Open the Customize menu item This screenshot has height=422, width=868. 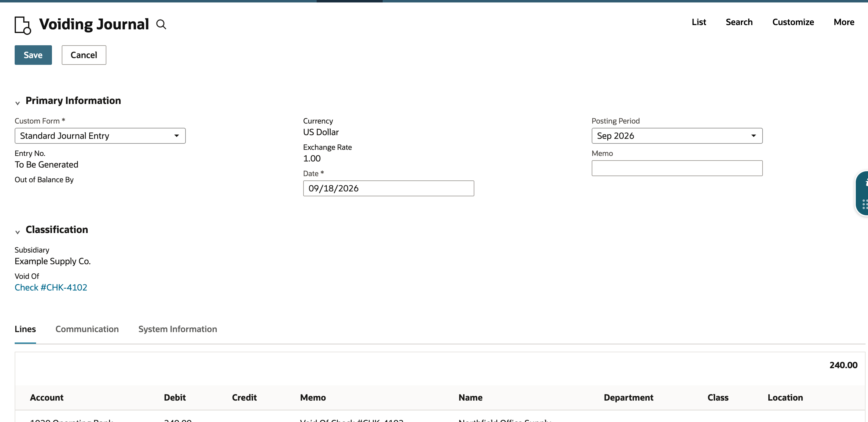793,22
